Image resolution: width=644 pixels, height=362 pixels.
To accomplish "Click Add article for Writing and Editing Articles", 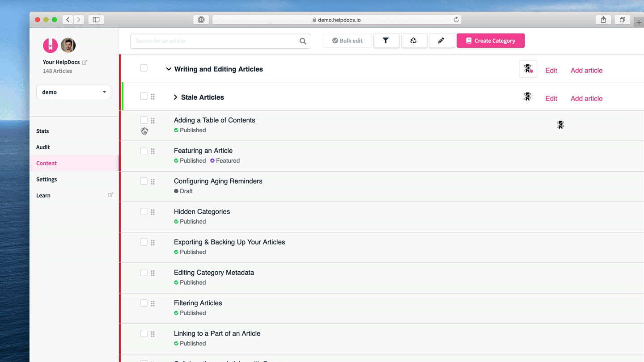I will tap(586, 70).
